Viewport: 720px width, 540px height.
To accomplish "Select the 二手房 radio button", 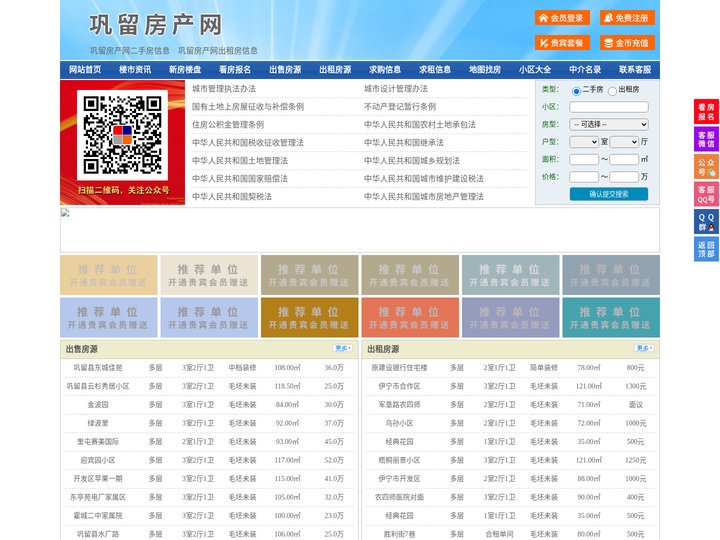I will pos(576,91).
